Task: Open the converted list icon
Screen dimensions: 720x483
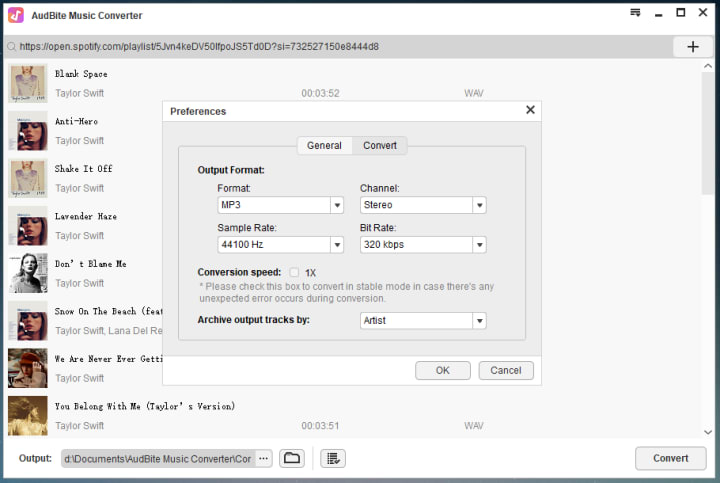Action: (333, 458)
